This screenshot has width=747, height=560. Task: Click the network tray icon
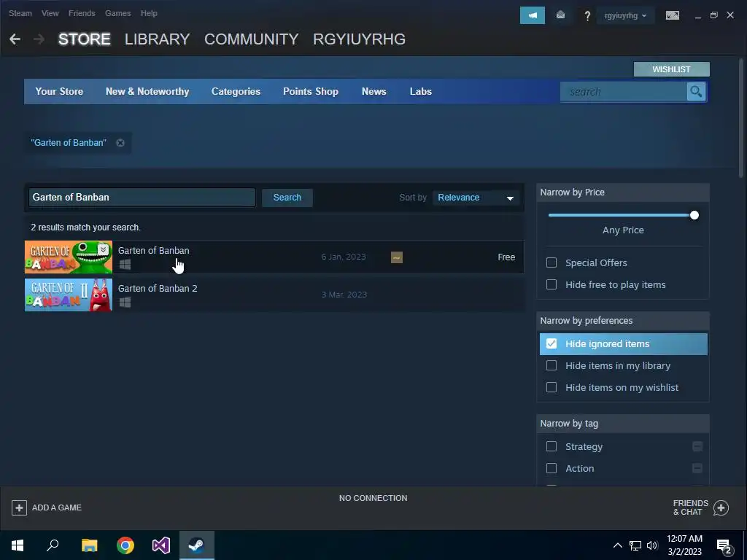[635, 545]
